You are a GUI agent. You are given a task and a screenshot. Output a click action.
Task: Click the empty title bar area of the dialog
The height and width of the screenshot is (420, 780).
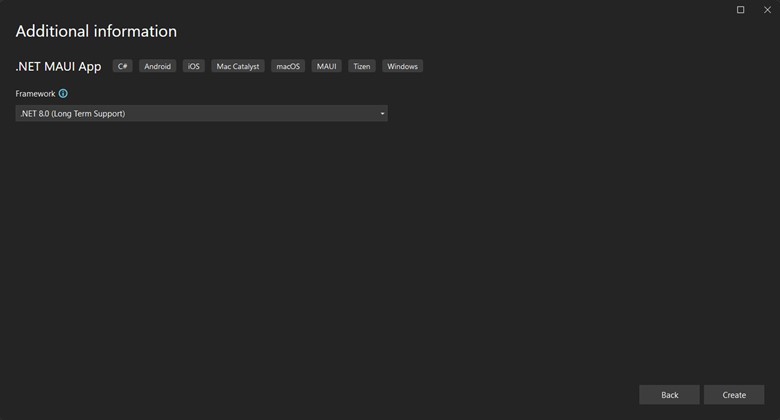[400, 8]
